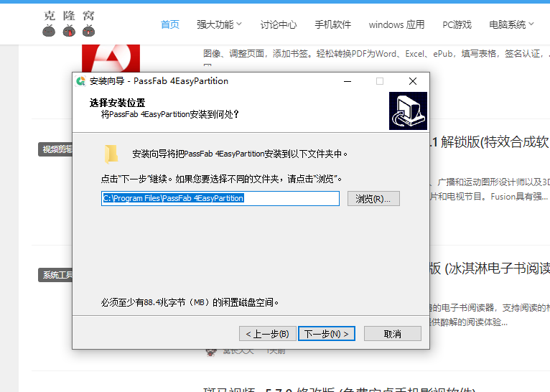The height and width of the screenshot is (392, 550).
Task: Click the install path input field
Action: pos(220,198)
